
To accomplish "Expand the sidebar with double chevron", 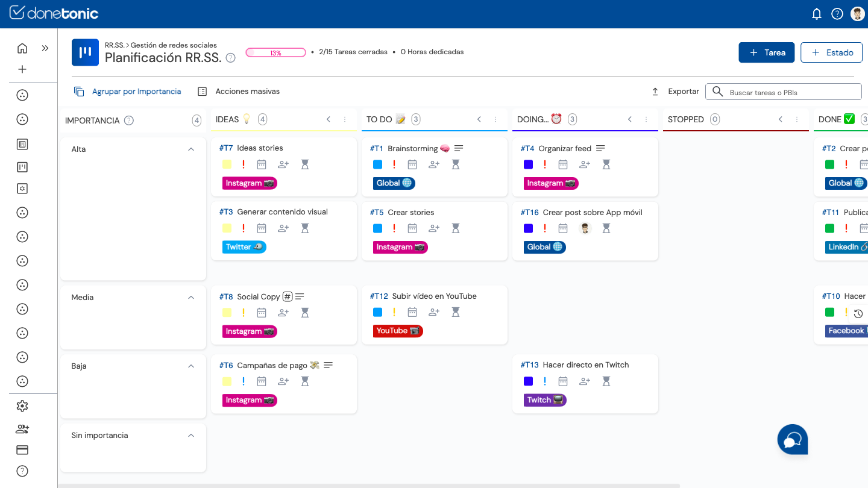I will point(45,48).
